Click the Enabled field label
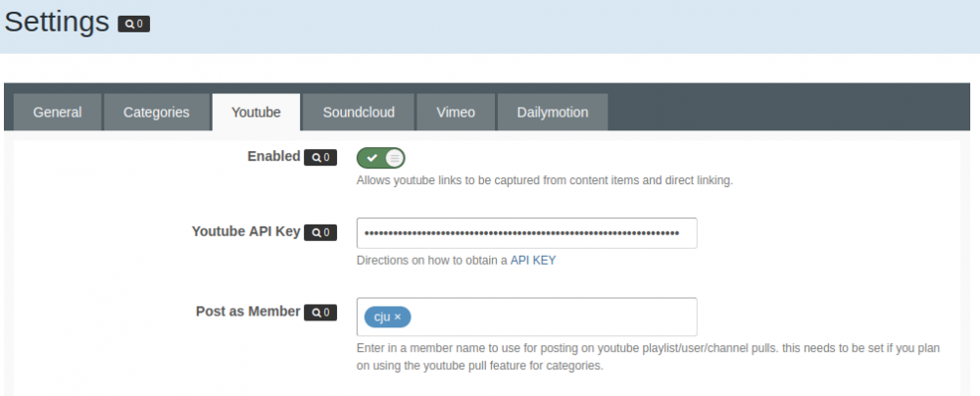Viewport: 980px width, 396px height. [273, 156]
